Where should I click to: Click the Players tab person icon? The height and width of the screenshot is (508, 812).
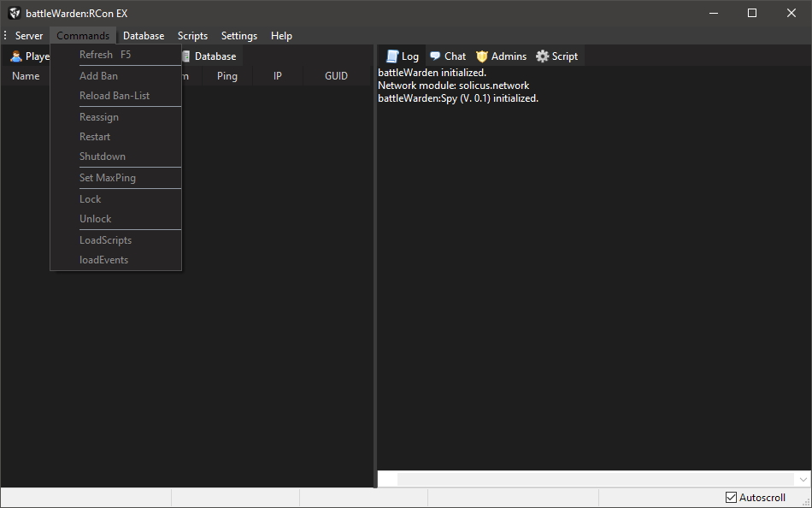pos(16,56)
